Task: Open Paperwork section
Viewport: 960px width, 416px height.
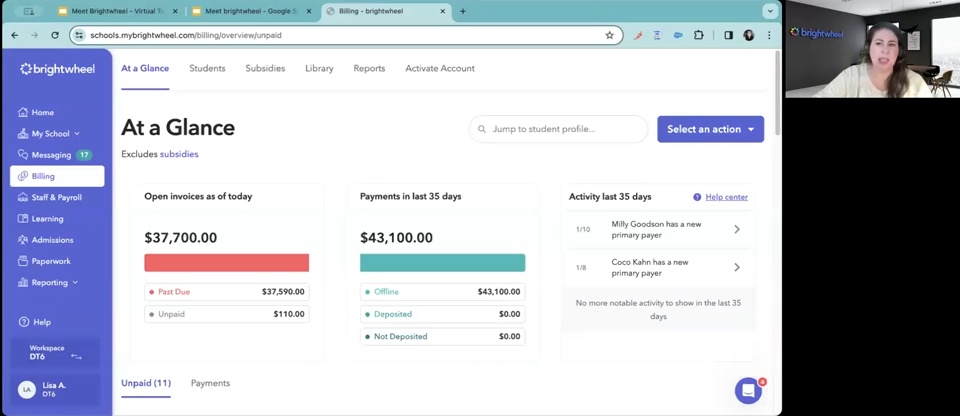Action: 44,261
